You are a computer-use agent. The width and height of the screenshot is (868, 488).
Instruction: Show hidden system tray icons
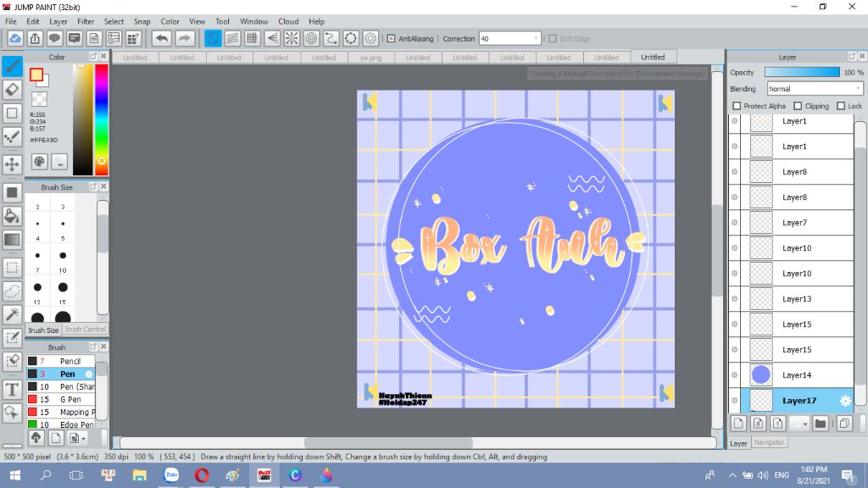tap(732, 475)
